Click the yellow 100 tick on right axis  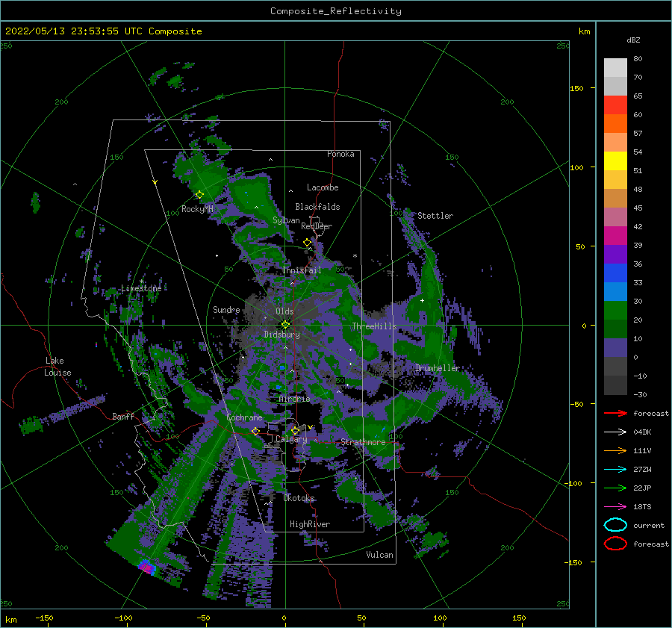coord(576,167)
